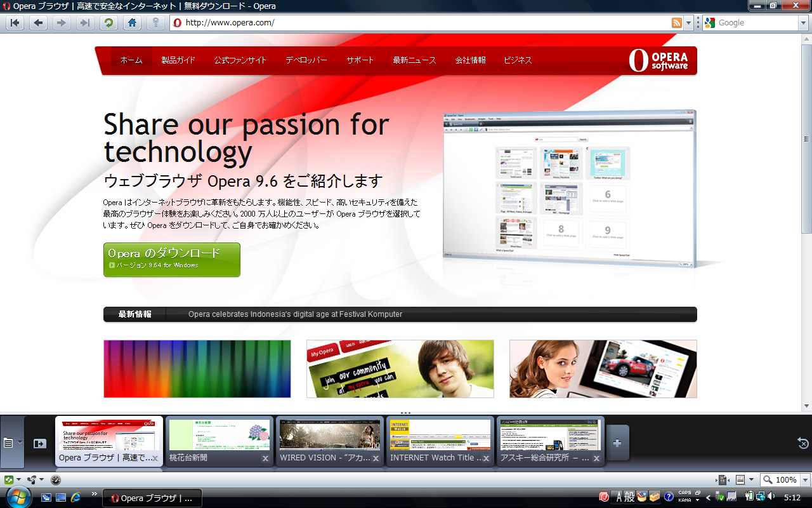Focus the Google search box
This screenshot has height=508, width=812.
[x=757, y=23]
